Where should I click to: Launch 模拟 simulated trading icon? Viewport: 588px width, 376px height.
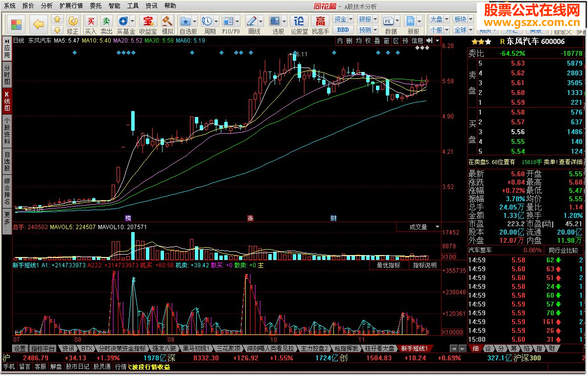tap(167, 24)
